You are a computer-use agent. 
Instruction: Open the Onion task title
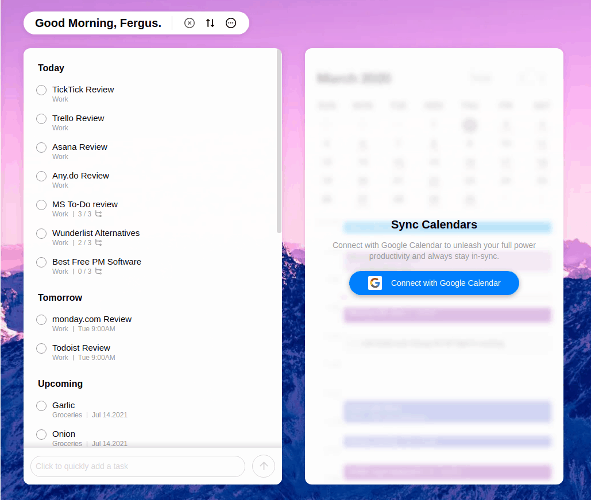64,434
